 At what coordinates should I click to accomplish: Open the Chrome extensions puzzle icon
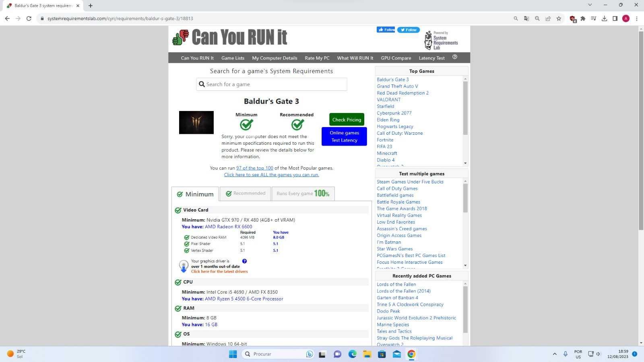(x=583, y=19)
